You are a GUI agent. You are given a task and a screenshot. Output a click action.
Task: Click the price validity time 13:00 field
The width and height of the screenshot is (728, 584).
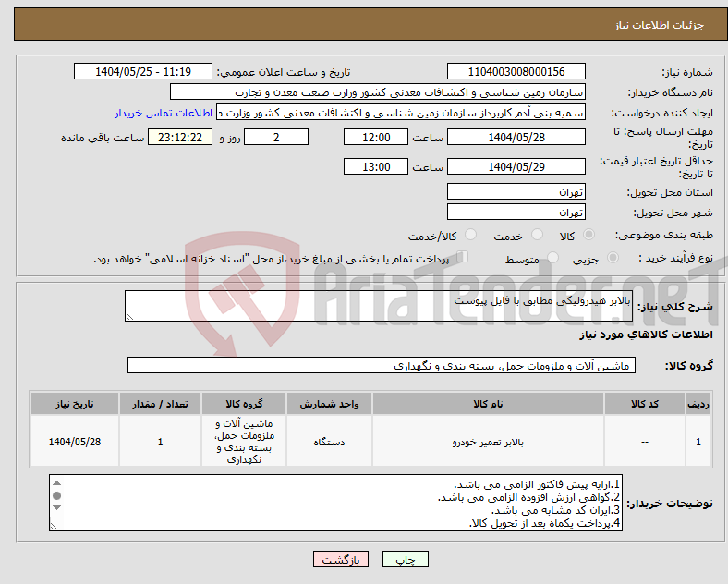pyautogui.click(x=376, y=166)
